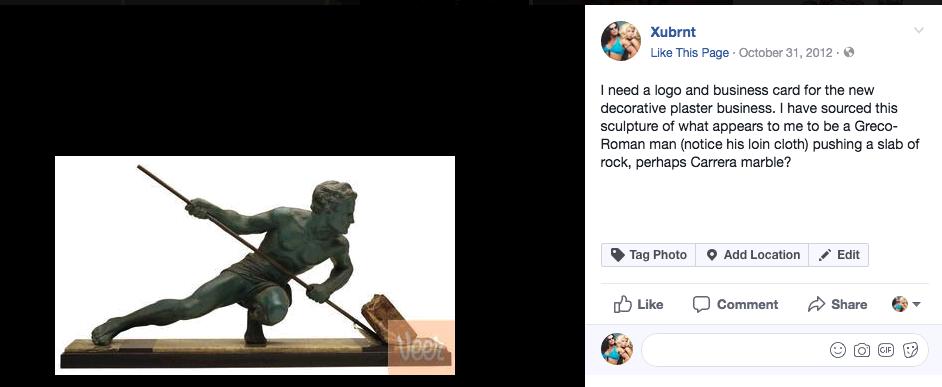The image size is (942, 387).
Task: Open the sticker picker icon
Action: [911, 350]
